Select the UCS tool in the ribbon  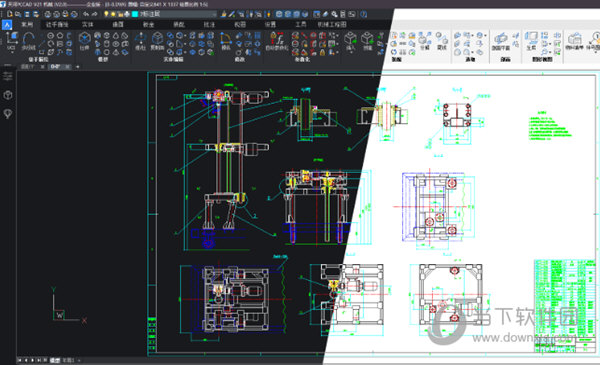click(11, 41)
